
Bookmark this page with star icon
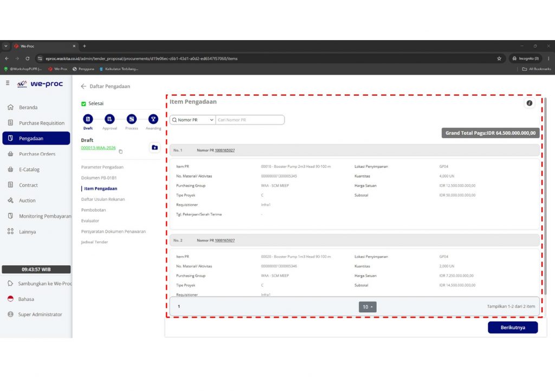point(499,58)
